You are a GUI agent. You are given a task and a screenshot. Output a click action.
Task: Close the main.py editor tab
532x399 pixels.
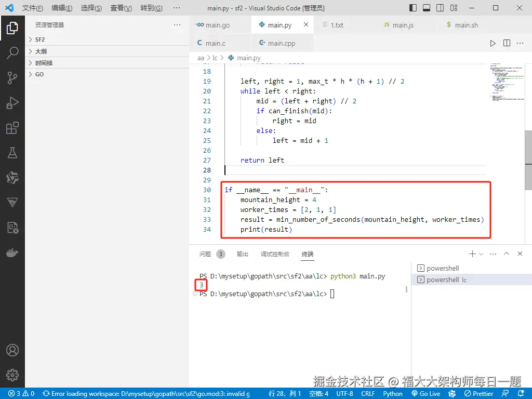pyautogui.click(x=306, y=24)
